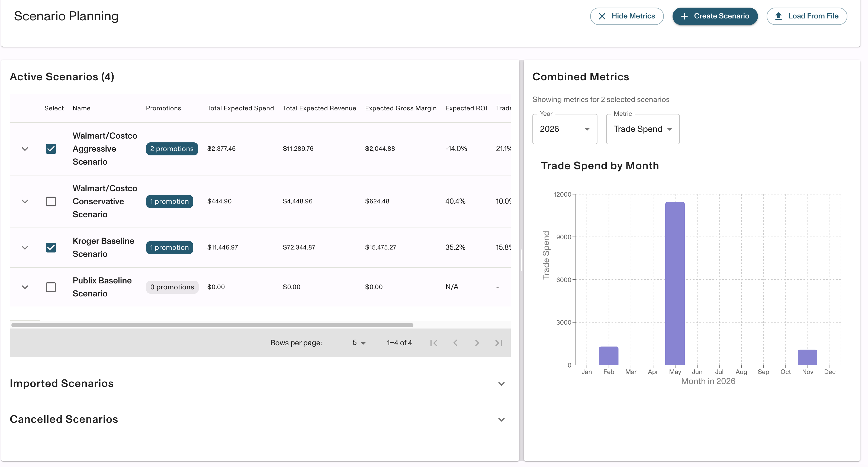
Task: Go to next page arrow
Action: [x=477, y=343]
